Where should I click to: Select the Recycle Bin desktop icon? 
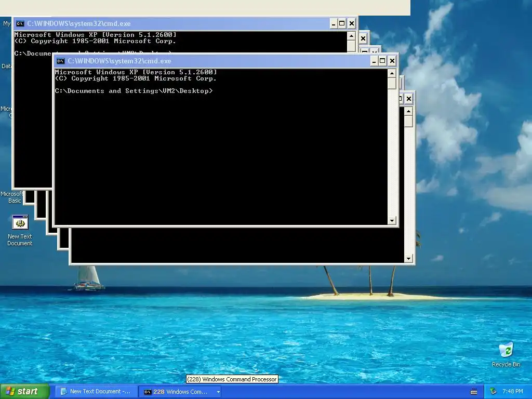[506, 355]
